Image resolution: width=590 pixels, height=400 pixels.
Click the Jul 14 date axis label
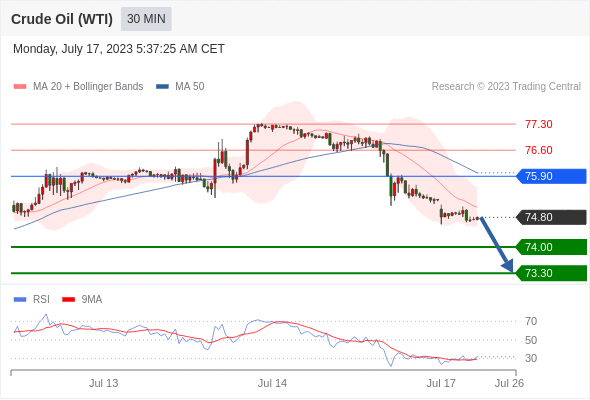point(272,383)
